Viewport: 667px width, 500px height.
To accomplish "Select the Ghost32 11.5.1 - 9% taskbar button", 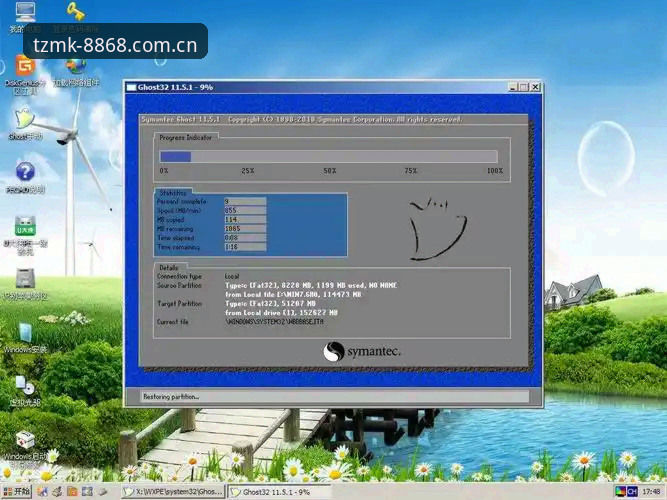I will click(279, 491).
